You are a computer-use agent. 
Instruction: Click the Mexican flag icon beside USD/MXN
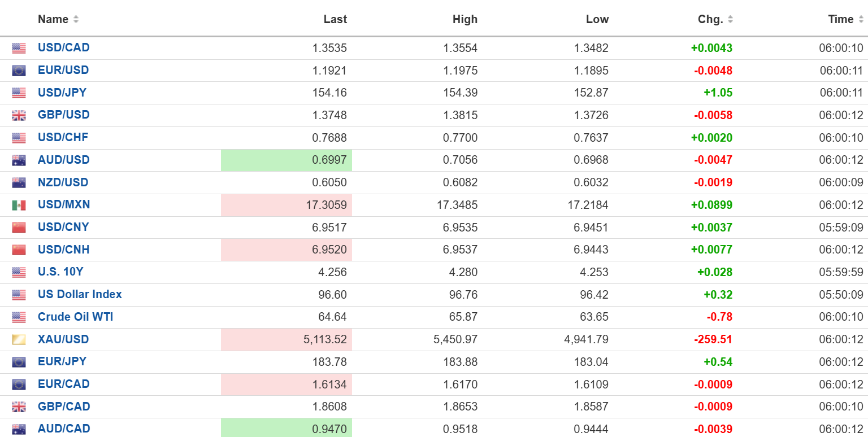19,205
